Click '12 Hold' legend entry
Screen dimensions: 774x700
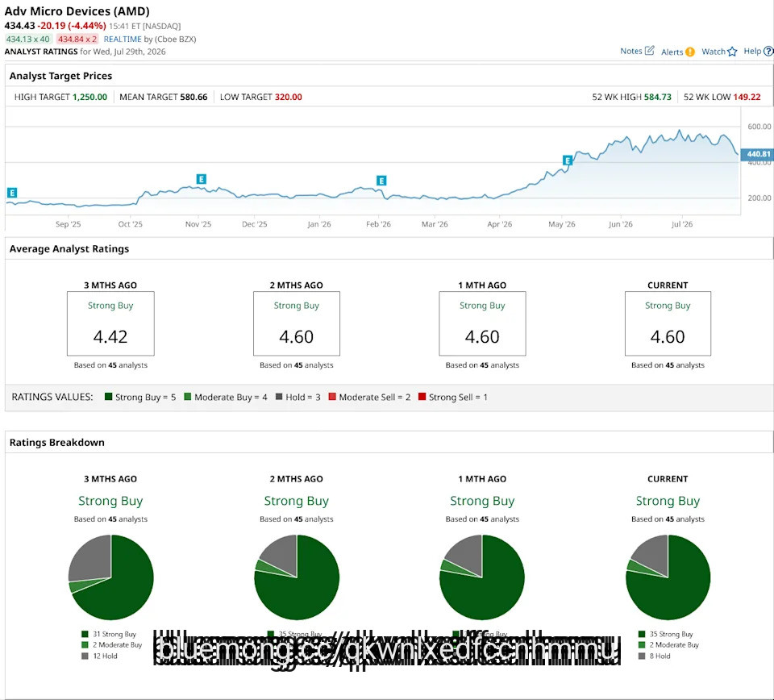[100, 656]
